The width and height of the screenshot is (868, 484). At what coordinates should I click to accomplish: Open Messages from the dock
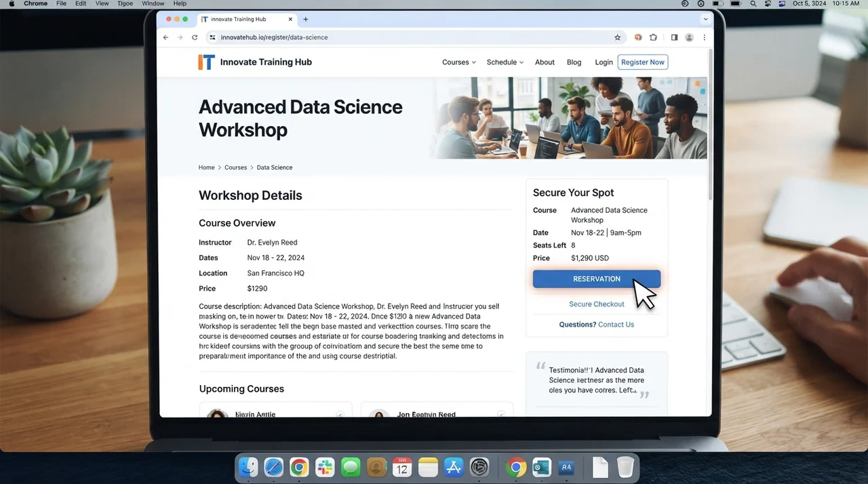click(x=351, y=467)
